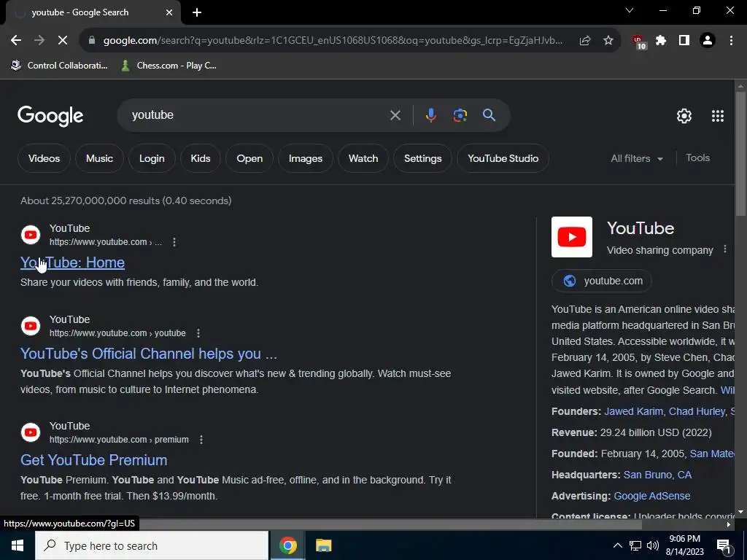Click the browser forward arrow

(x=39, y=41)
